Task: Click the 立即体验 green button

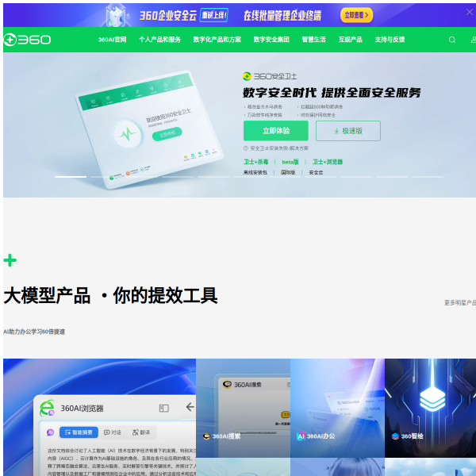Action: click(x=275, y=131)
